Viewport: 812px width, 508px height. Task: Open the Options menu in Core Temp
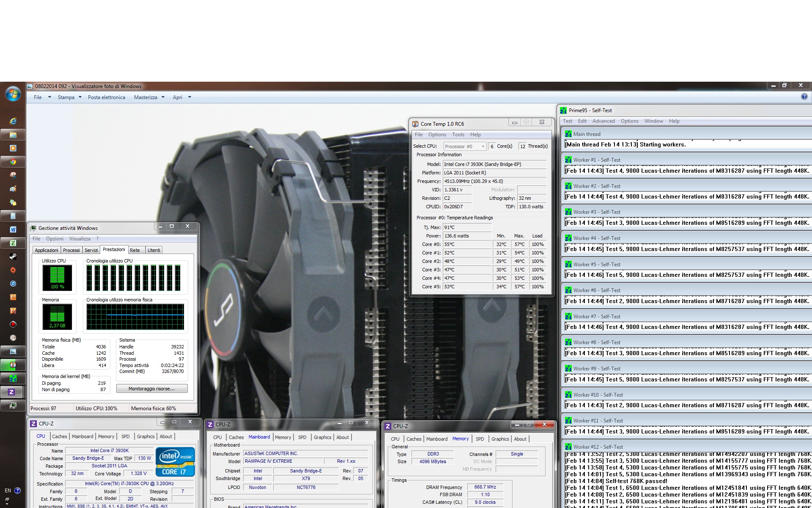point(437,135)
